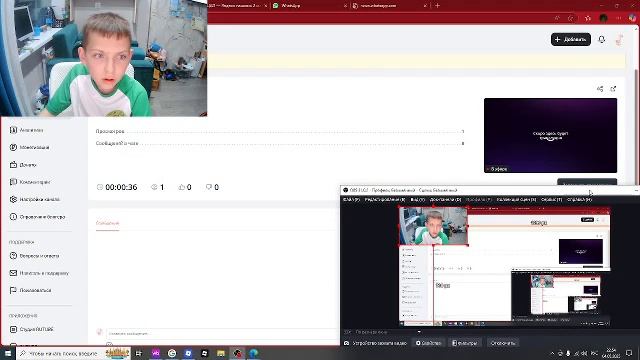Open the Edge browser taskbar icon
This screenshot has width=640, height=360.
(x=253, y=353)
